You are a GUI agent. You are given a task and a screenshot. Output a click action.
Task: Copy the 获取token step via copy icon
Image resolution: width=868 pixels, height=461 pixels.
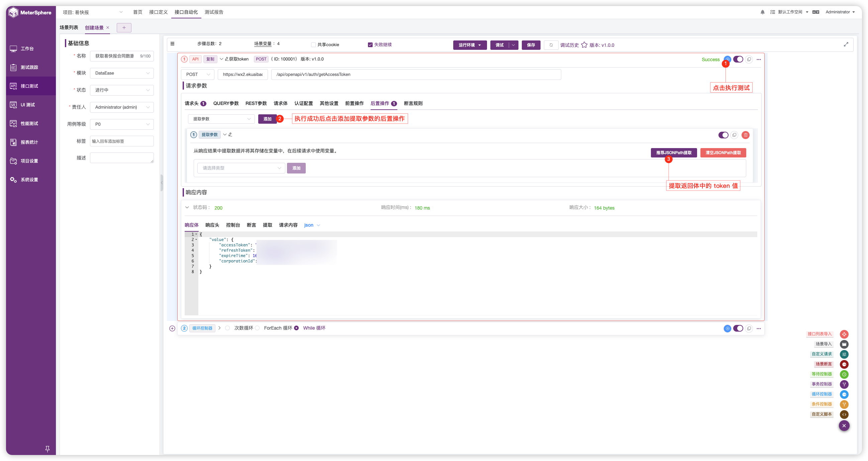[749, 59]
